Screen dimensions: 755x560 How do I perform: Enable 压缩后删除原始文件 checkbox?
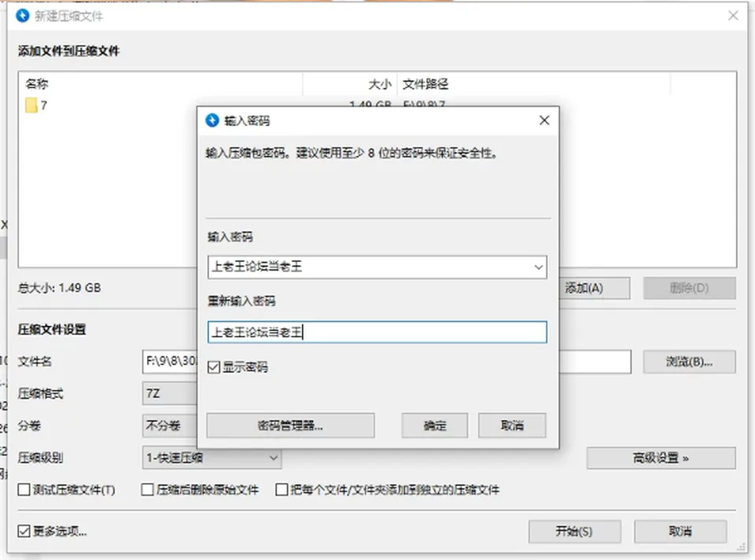pyautogui.click(x=147, y=490)
